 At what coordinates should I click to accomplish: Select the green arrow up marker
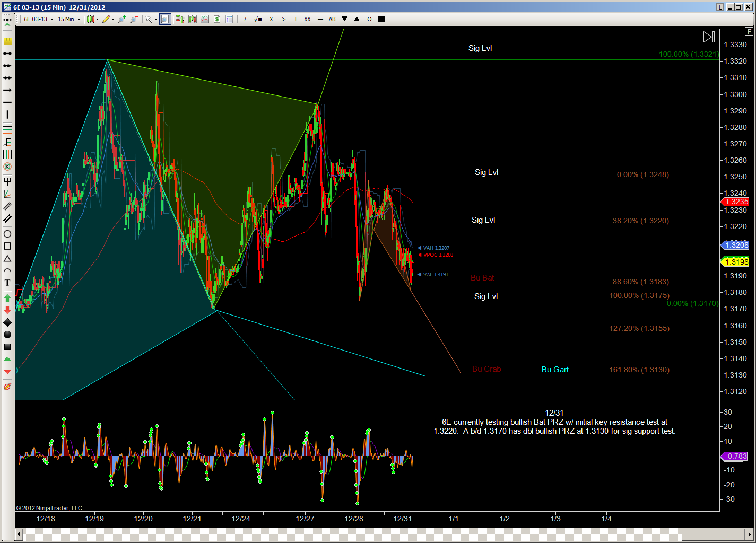pos(7,298)
